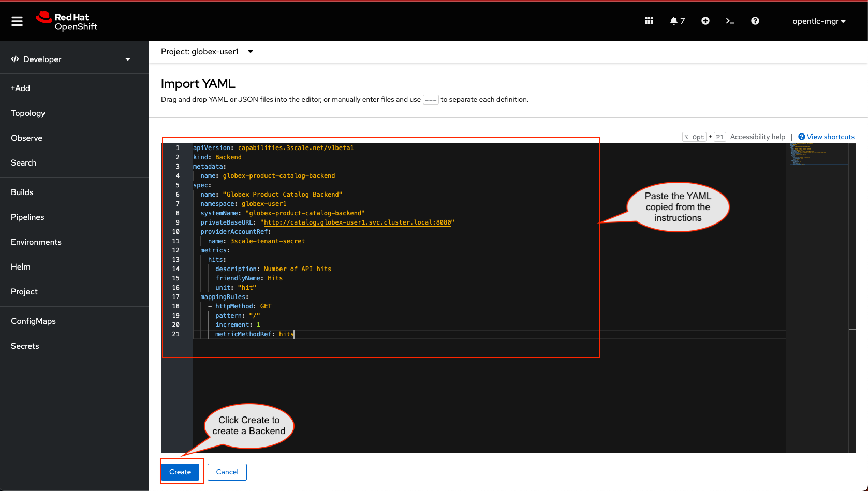Click the question icon beside View shortcuts

click(802, 137)
